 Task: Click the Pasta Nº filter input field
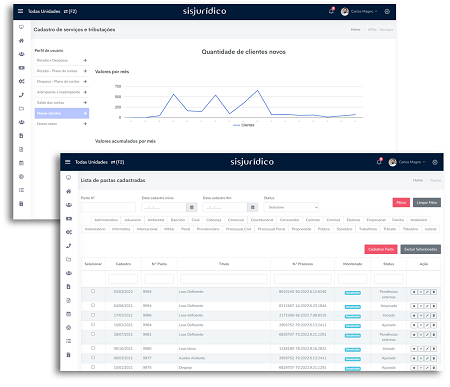(x=108, y=207)
